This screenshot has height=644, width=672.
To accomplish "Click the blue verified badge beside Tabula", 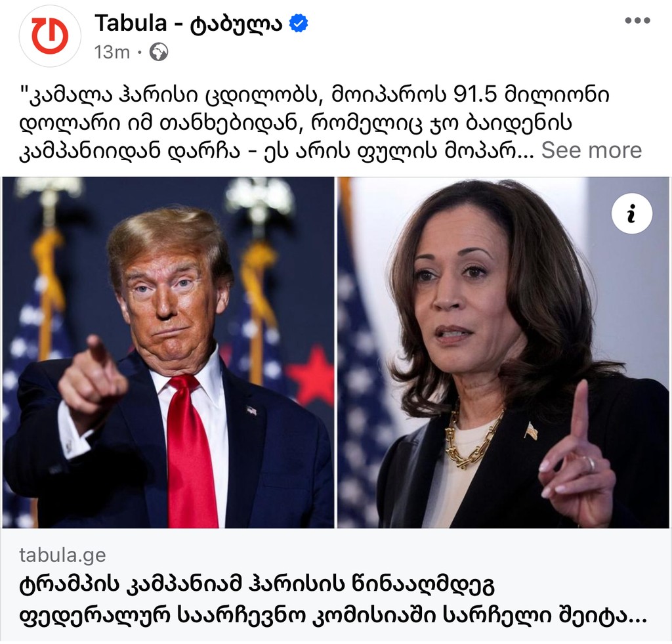I will [299, 23].
